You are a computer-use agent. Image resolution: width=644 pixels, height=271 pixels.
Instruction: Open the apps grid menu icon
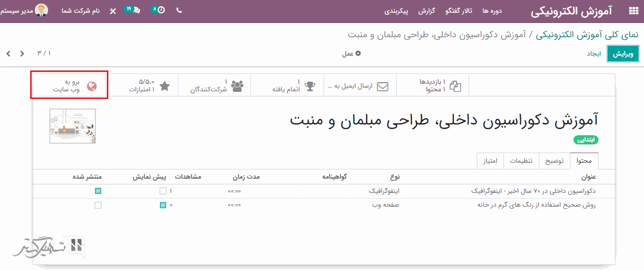628,11
